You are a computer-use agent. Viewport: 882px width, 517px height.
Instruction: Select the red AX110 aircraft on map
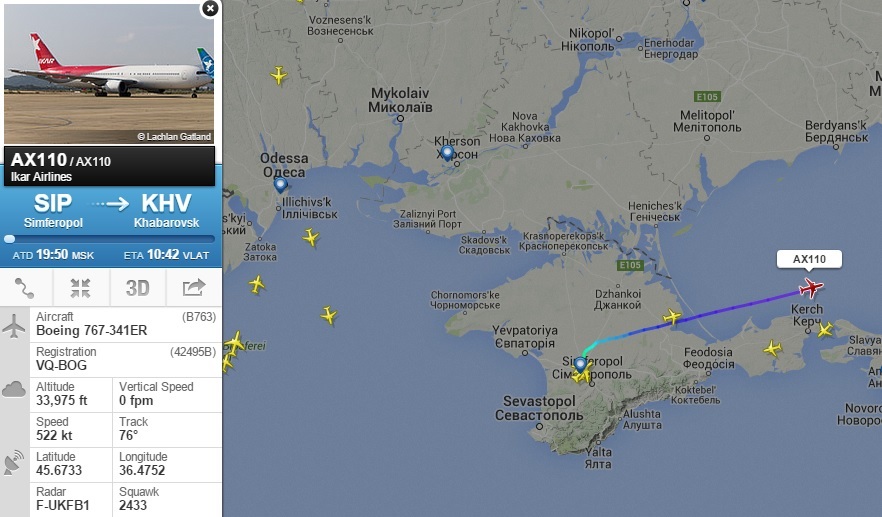tap(811, 288)
